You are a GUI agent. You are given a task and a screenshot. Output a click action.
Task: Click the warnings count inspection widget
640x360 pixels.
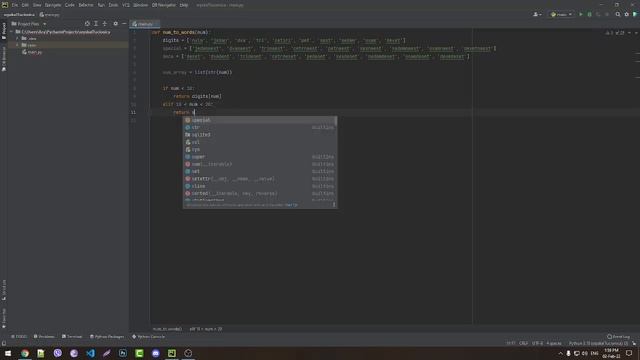coord(615,33)
